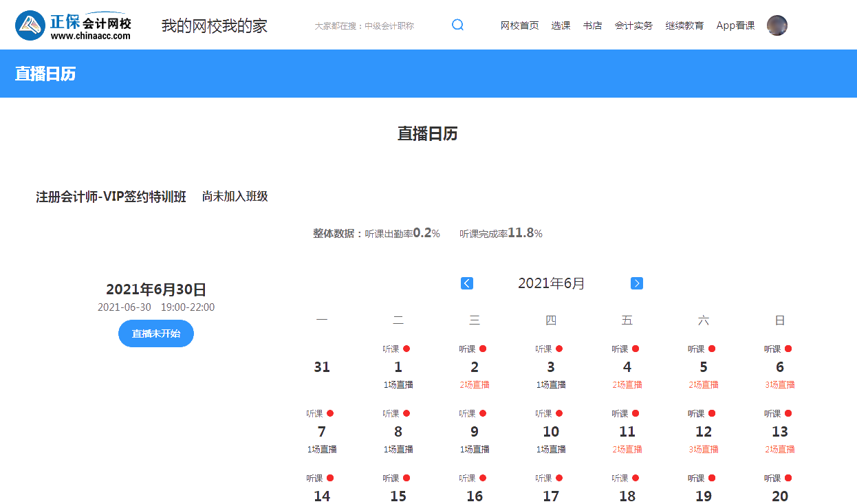Toggle the 听课 indicator on June 5
857x504 pixels.
coord(712,349)
